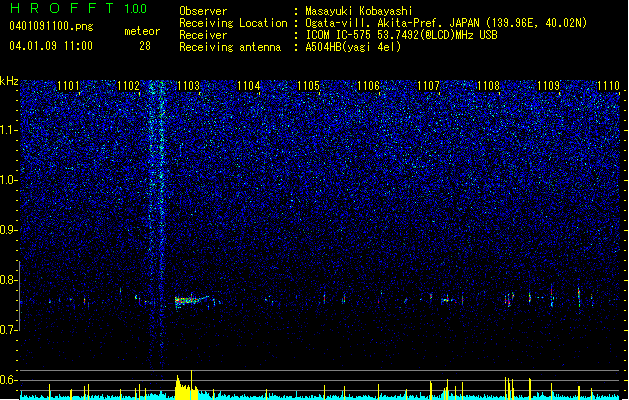The width and height of the screenshot is (629, 400).
Task: Click the 1110 time marker
Action: point(609,86)
